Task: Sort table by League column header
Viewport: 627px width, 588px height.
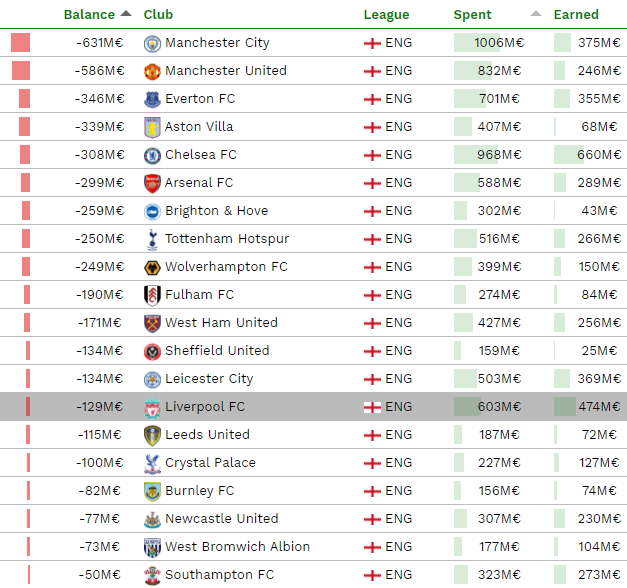Action: click(x=386, y=14)
